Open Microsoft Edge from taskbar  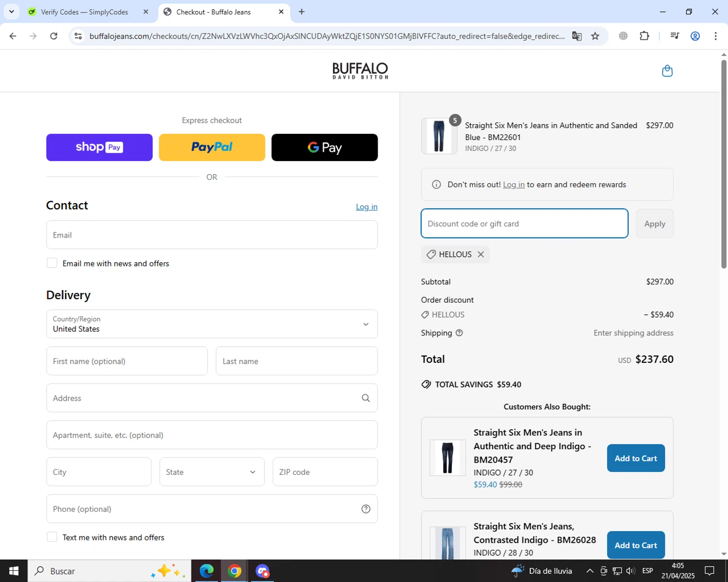click(x=206, y=571)
